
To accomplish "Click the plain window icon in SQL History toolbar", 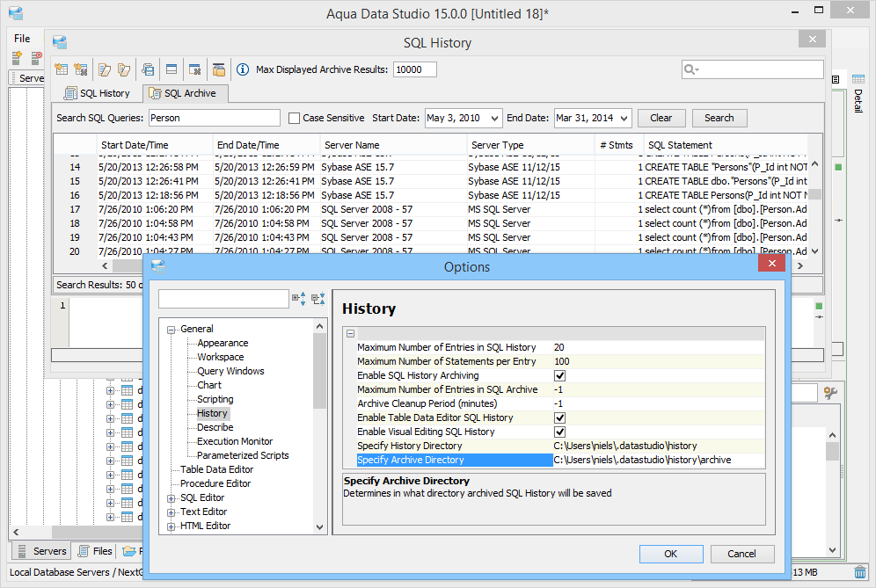I will (x=172, y=69).
